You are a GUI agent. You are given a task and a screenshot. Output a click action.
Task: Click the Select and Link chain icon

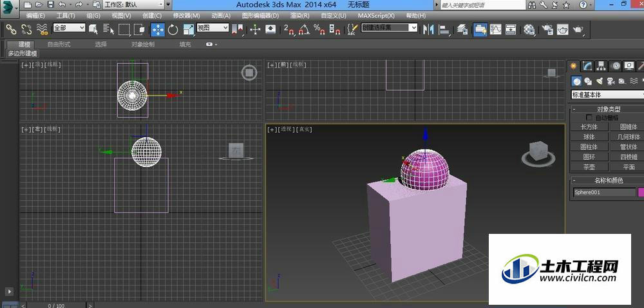click(11, 29)
